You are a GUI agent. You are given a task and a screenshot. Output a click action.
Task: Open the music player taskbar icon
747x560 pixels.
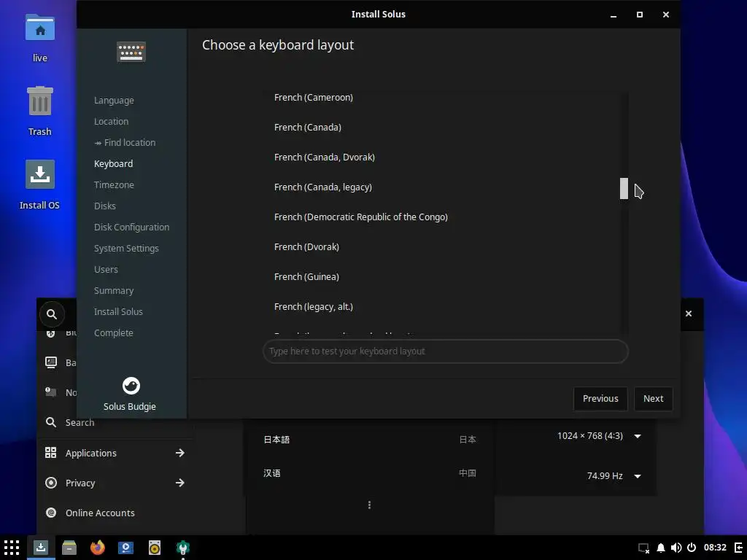click(155, 548)
